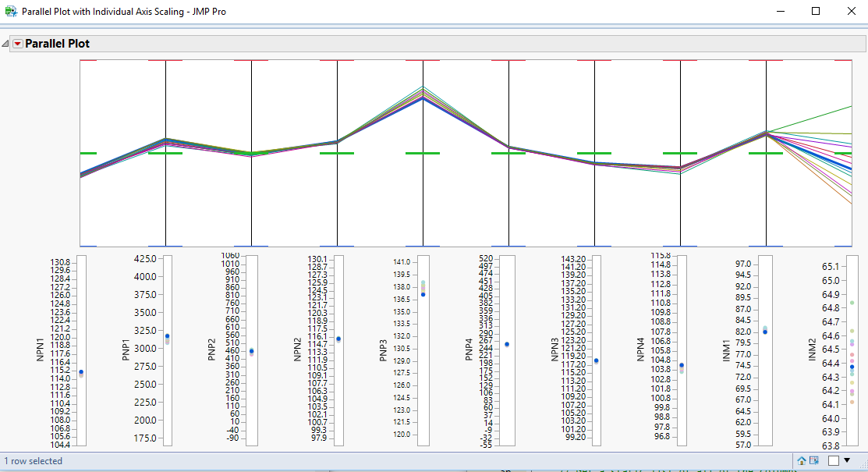Screen dimensions: 868x472
Task: Click the blue marker on INM1 axis
Action: click(x=765, y=331)
